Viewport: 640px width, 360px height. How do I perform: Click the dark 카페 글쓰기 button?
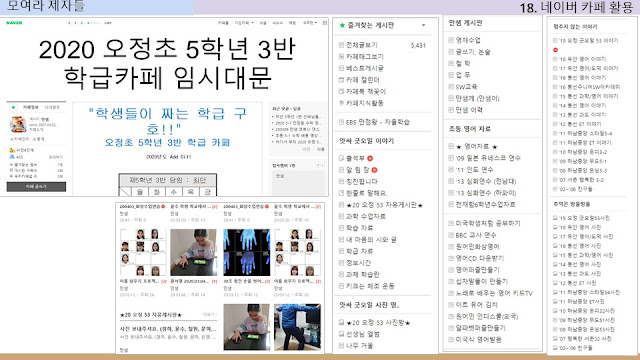[36, 187]
